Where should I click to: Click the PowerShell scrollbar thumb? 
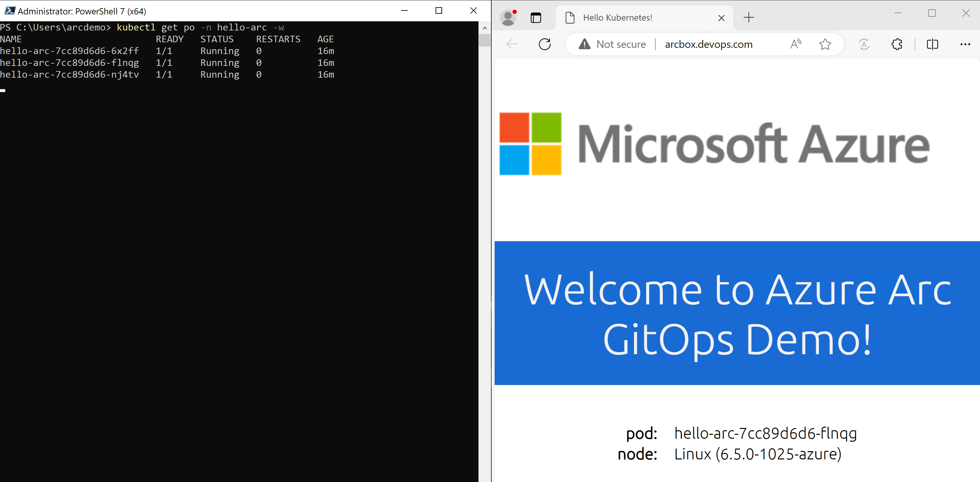[x=484, y=40]
